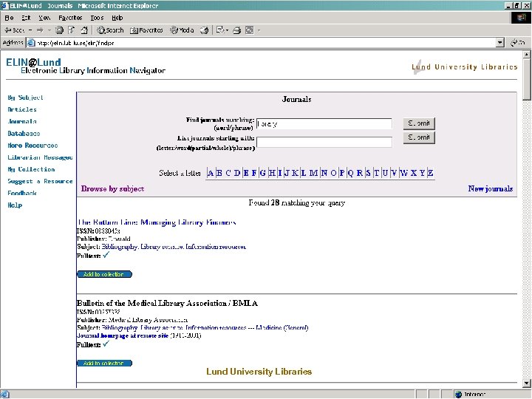Screen dimensions: 532x399
Task: Click the Forward arrow toolbar button
Action: coord(40,30)
